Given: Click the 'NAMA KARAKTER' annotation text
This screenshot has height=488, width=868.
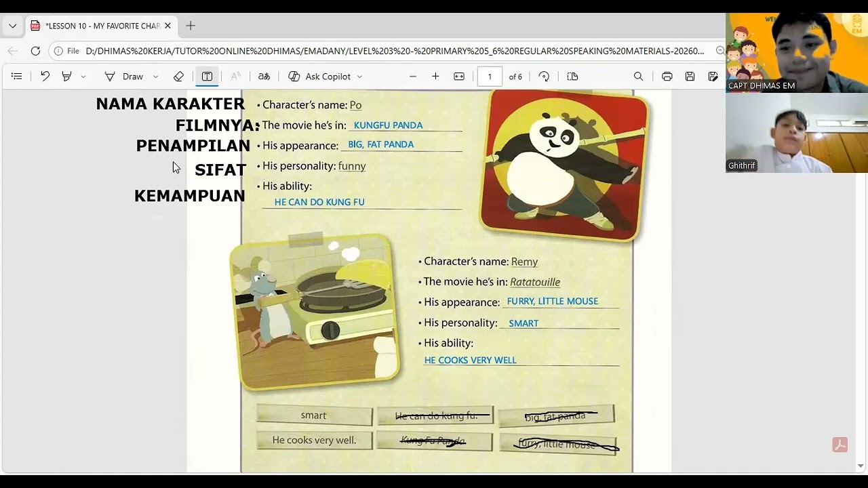Looking at the screenshot, I should tap(170, 104).
